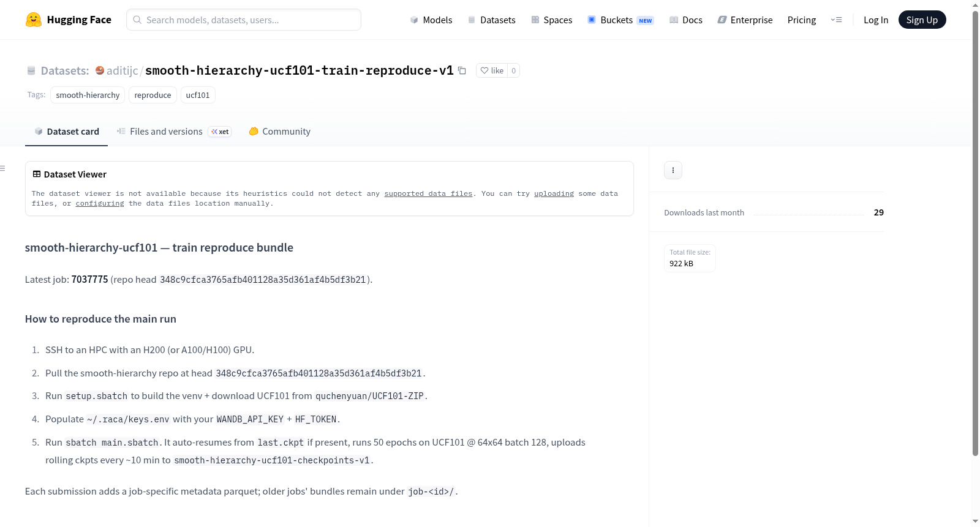Click the WANDB_API_KEY code text
Viewport: 980px width, 527px height.
click(250, 419)
